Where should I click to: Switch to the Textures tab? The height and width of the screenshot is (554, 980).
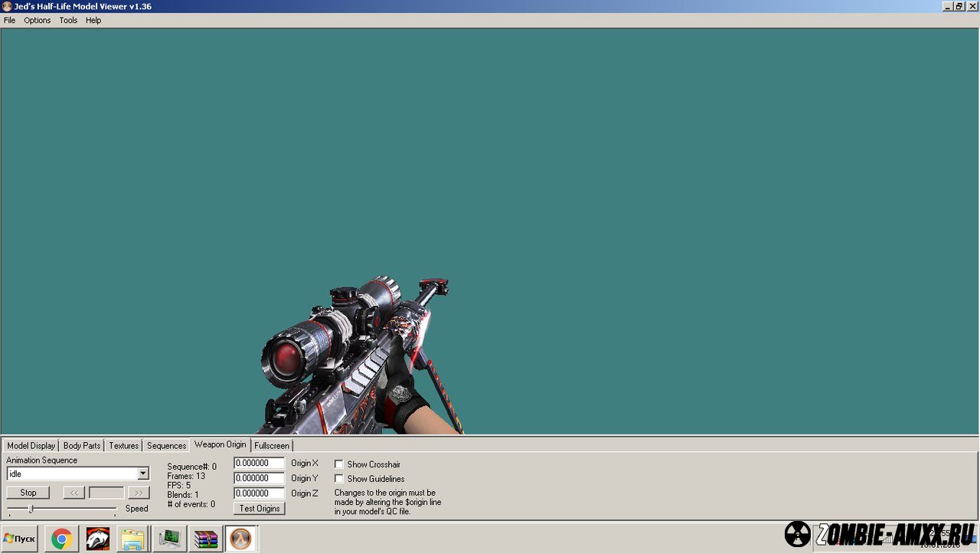click(x=123, y=445)
